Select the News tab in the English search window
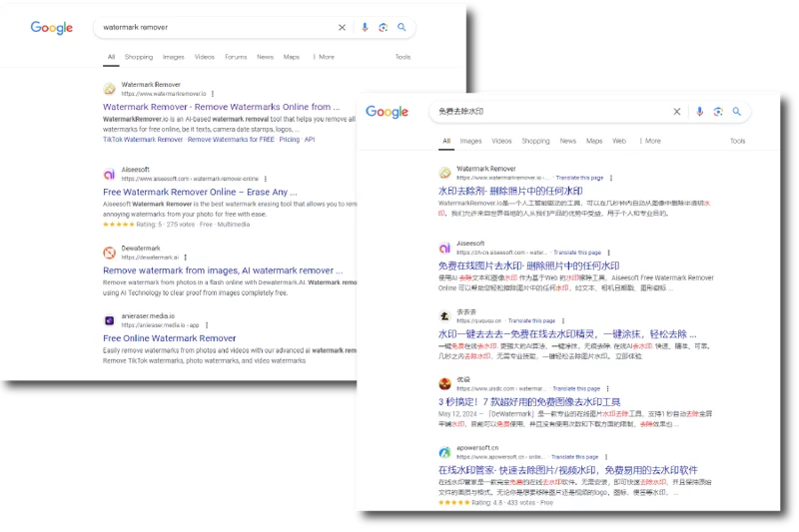 pyautogui.click(x=265, y=57)
